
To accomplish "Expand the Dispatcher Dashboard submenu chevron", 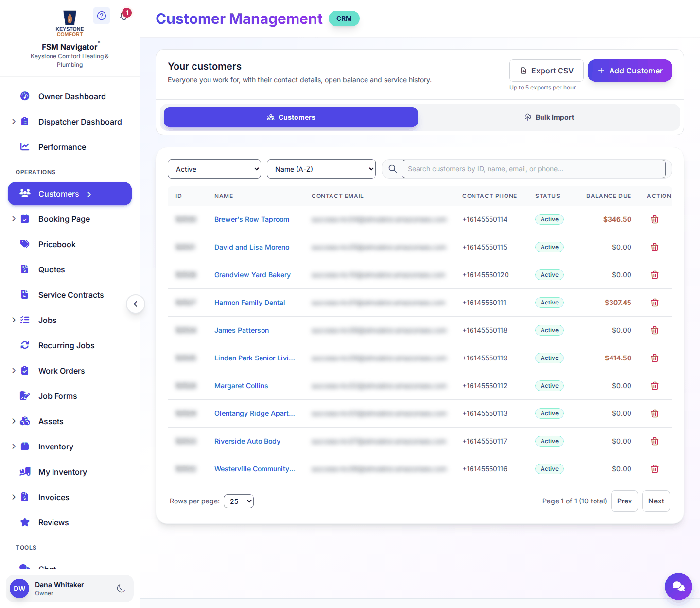I will (14, 122).
